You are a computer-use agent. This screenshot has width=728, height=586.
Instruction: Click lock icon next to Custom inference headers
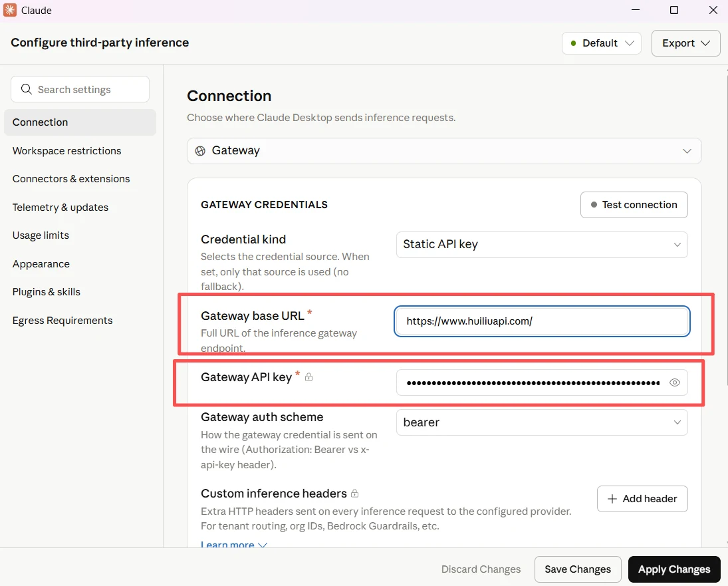(355, 493)
